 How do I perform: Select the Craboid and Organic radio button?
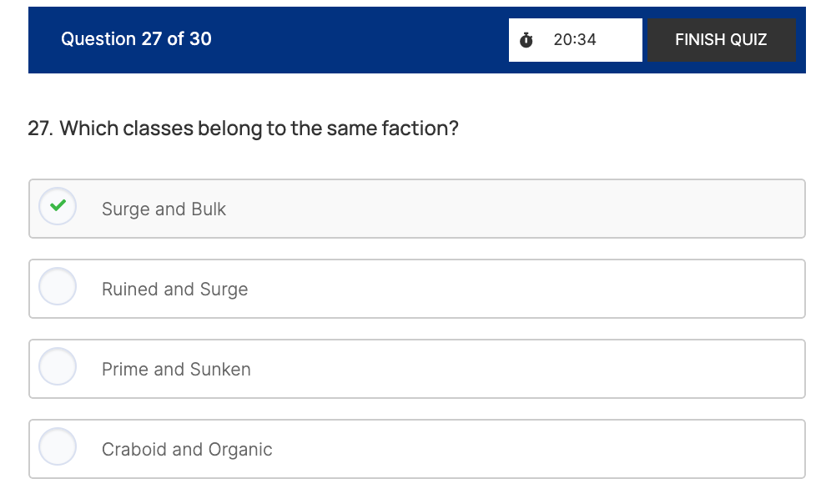(58, 447)
